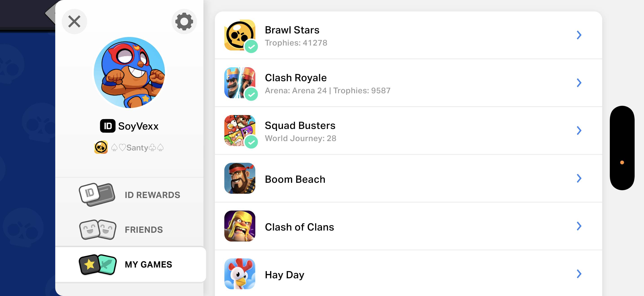The height and width of the screenshot is (296, 644).
Task: Click the Friends smiley faces icon
Action: coord(98,229)
